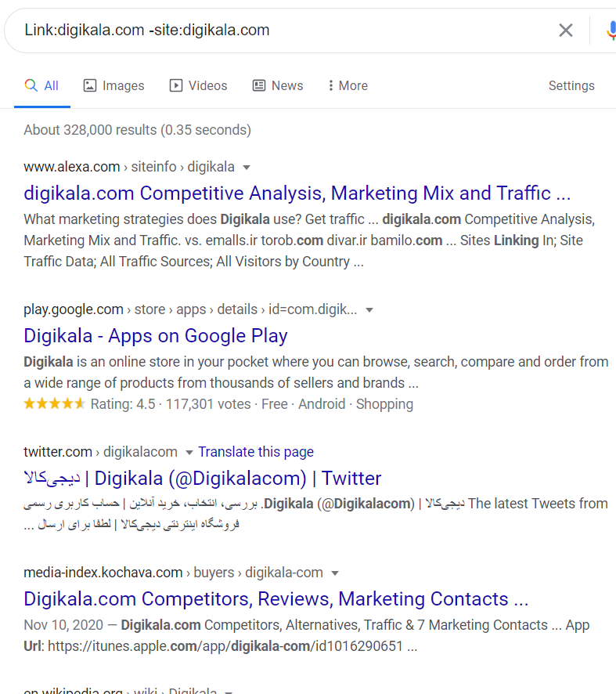The image size is (616, 694).
Task: Click the News tab newspaper icon
Action: [x=259, y=85]
